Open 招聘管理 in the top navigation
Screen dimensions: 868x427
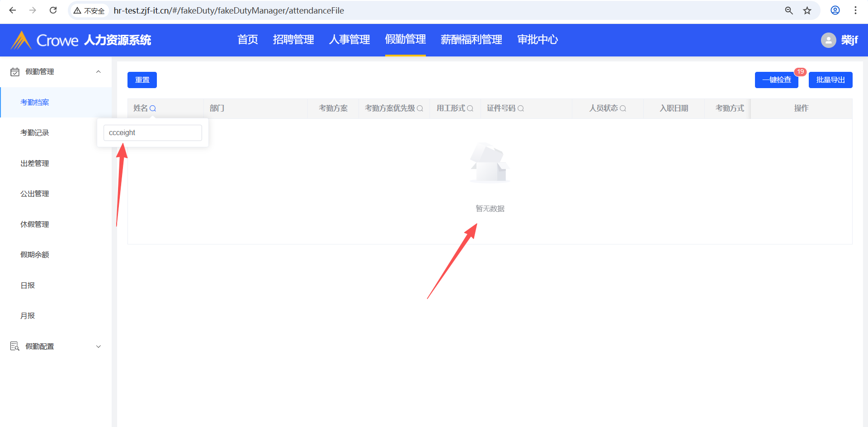point(293,40)
